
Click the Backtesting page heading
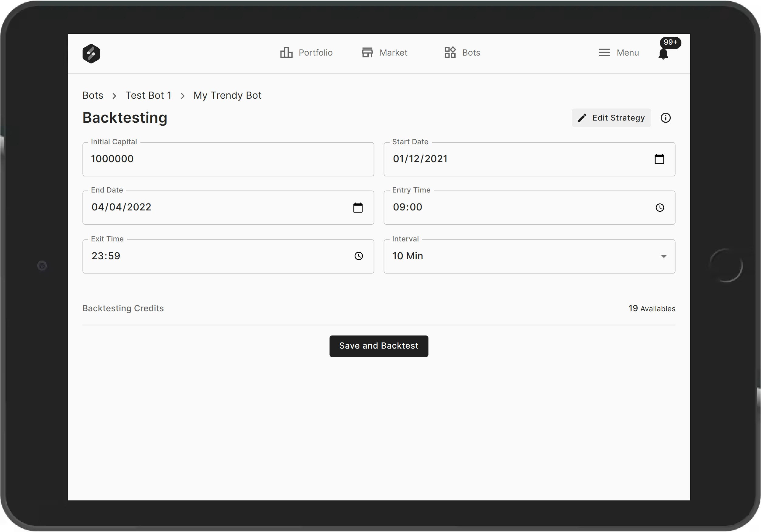click(125, 118)
